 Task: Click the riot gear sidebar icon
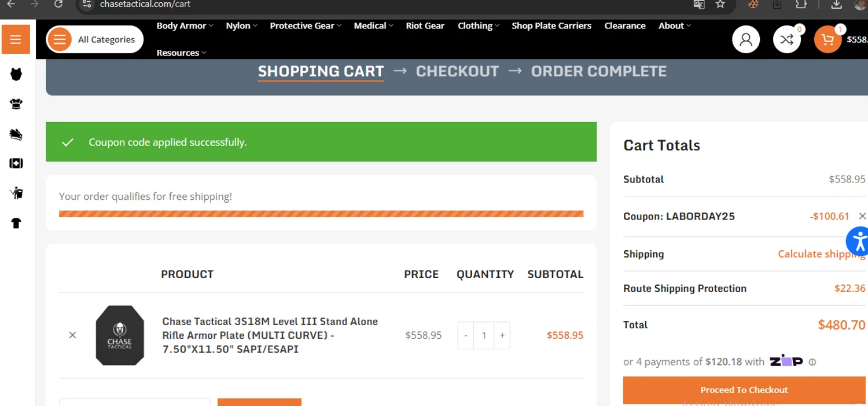coord(16,193)
